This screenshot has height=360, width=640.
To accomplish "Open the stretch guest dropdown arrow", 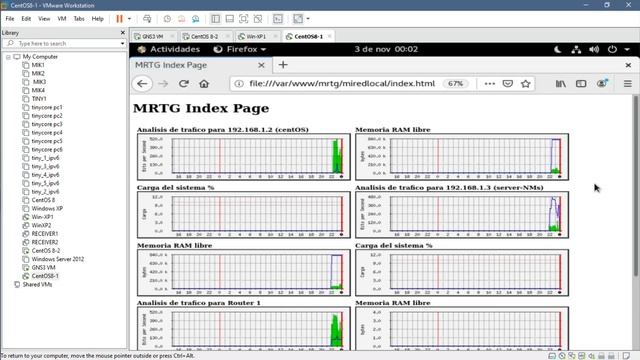I will [x=308, y=19].
